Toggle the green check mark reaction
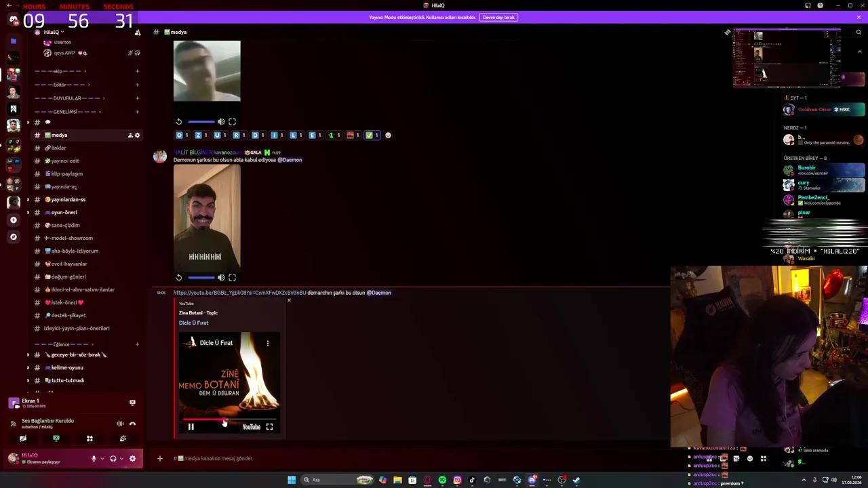Image resolution: width=868 pixels, height=488 pixels. point(372,135)
